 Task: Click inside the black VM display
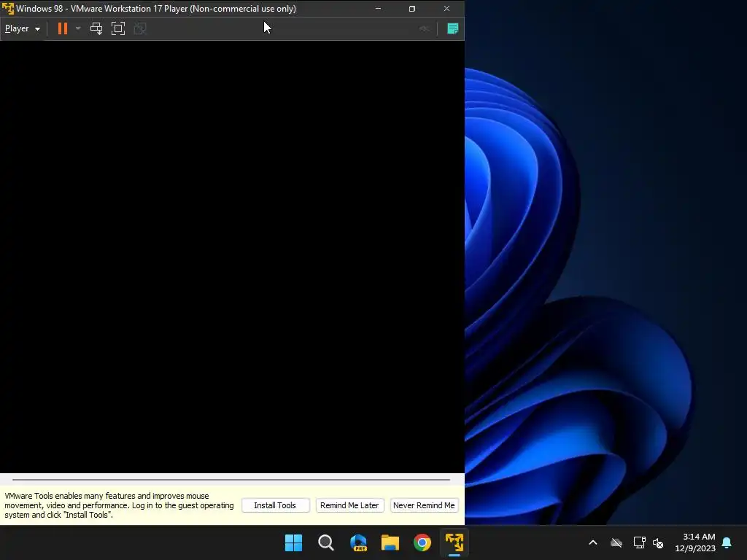click(232, 257)
